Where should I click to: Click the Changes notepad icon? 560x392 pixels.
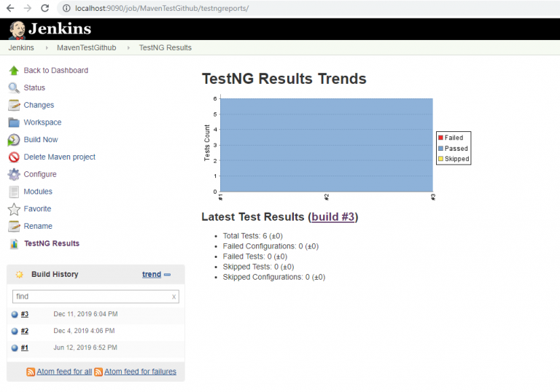(14, 105)
